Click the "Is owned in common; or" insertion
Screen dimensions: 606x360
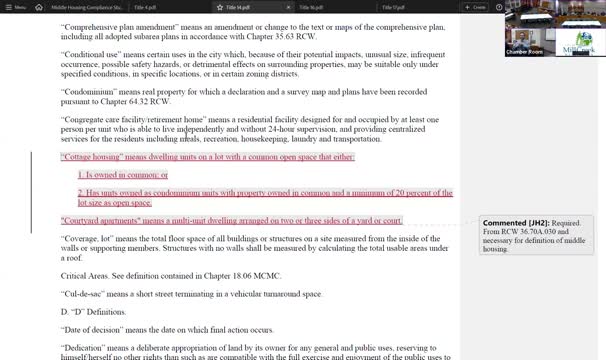pos(123,175)
